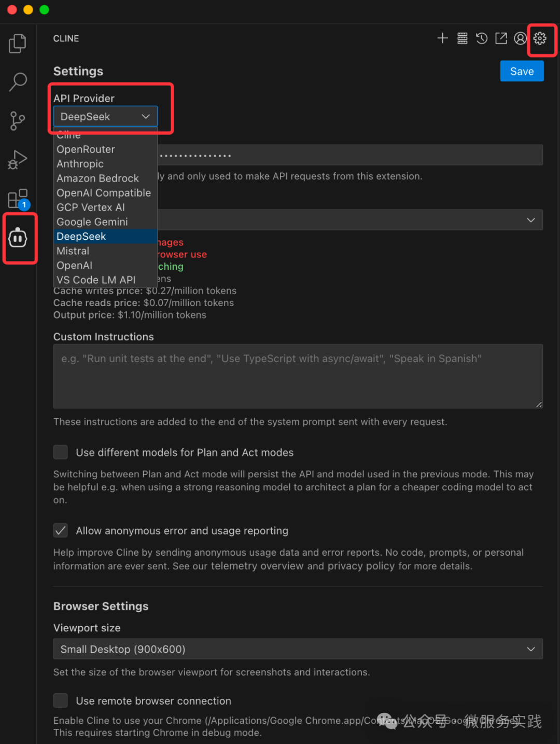Image resolution: width=560 pixels, height=744 pixels.
Task: Enable different models for Plan and Act modes
Action: (61, 452)
